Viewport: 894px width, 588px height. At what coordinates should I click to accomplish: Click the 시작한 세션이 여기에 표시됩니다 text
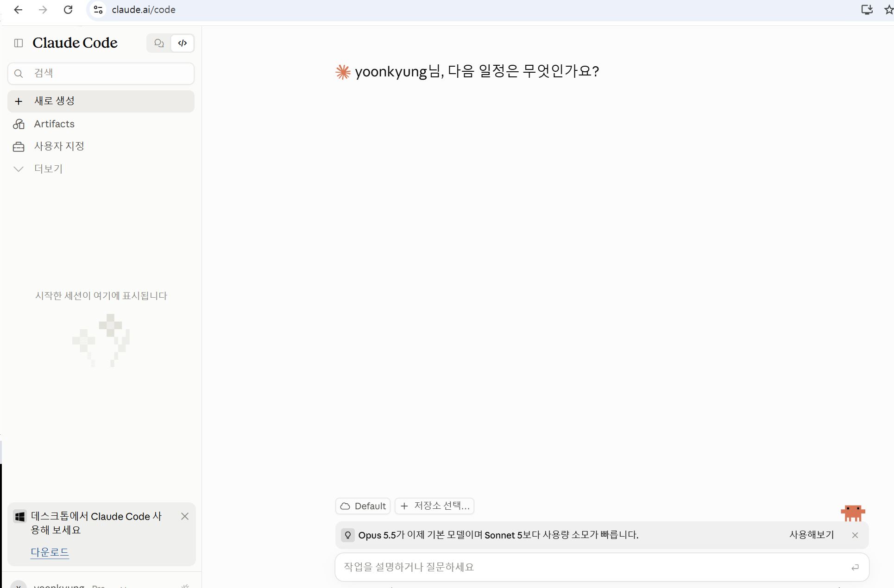click(x=101, y=295)
